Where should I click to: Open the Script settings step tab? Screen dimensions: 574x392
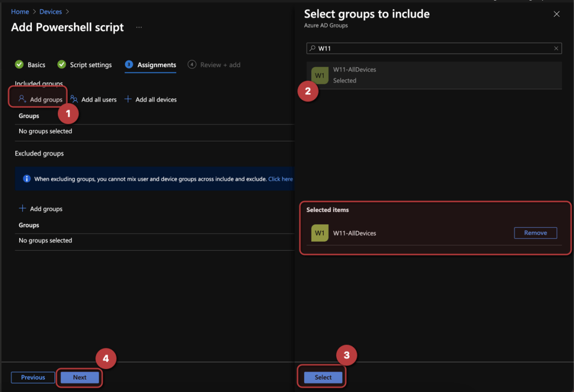[x=85, y=65]
